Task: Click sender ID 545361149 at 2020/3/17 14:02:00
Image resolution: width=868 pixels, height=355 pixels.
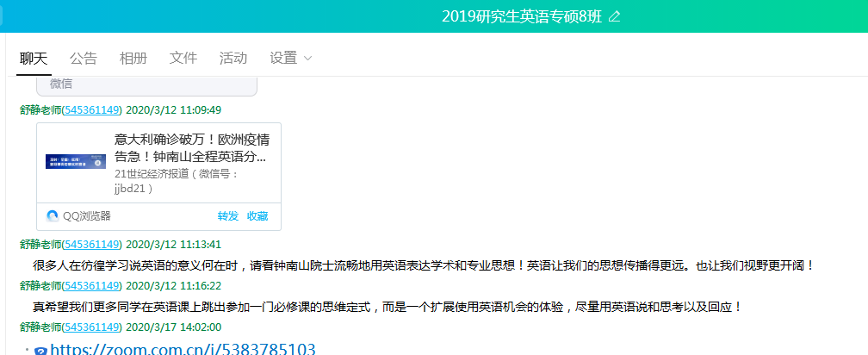Action: click(93, 327)
